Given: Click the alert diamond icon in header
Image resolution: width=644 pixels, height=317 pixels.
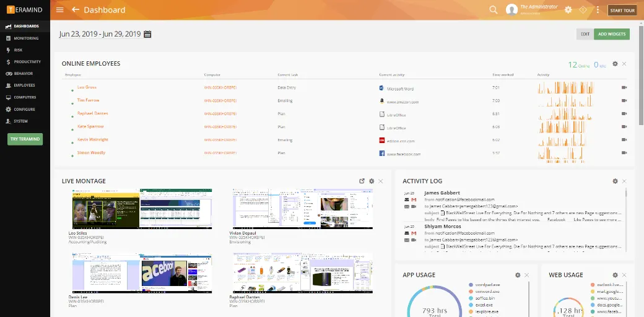Looking at the screenshot, I should click(583, 10).
